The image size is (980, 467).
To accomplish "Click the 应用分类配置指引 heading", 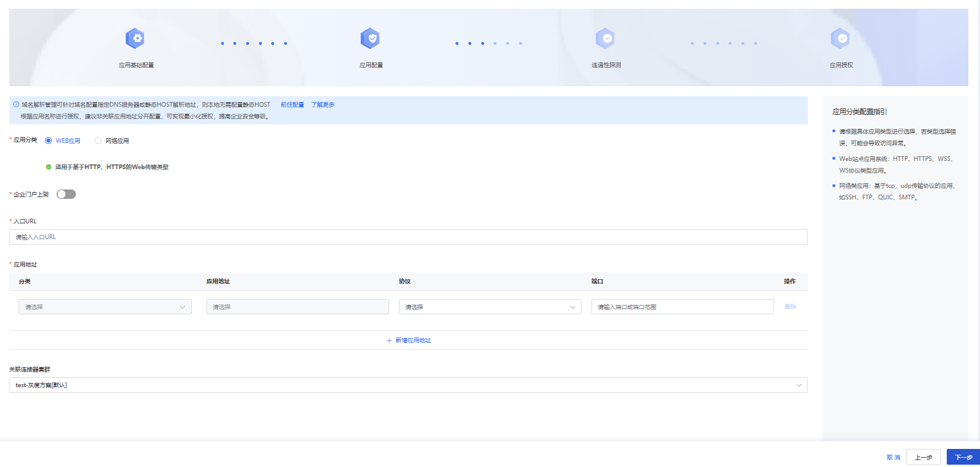I will [860, 111].
